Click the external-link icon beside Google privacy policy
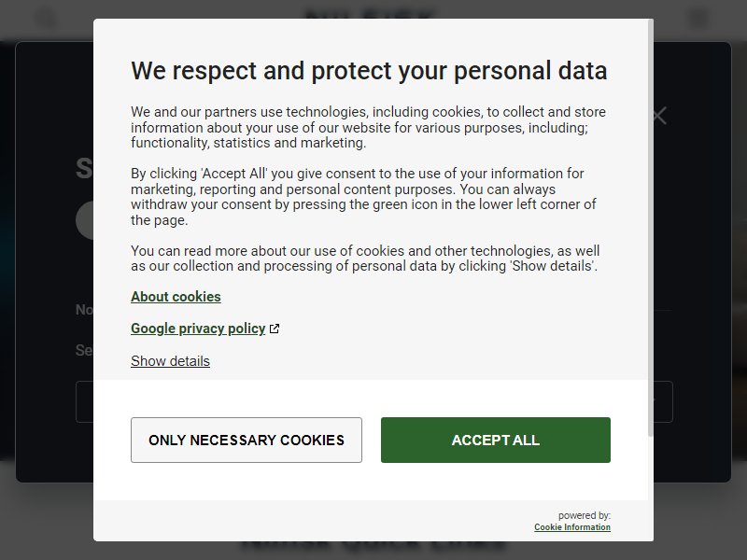Viewport: 747px width, 560px height. click(x=275, y=329)
